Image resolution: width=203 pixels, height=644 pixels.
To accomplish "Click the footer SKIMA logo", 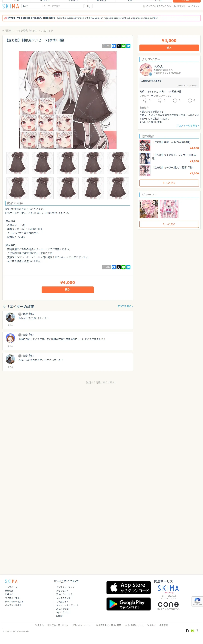I will [11, 581].
